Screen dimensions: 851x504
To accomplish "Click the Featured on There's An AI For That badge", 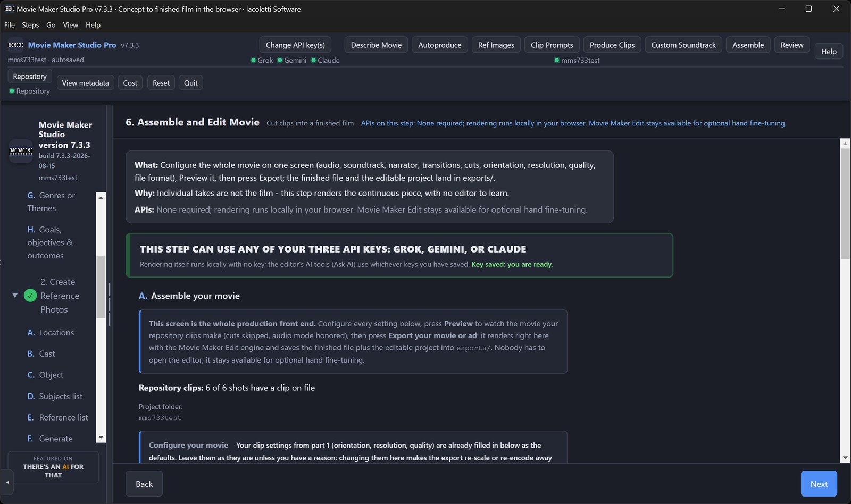I will [x=53, y=467].
